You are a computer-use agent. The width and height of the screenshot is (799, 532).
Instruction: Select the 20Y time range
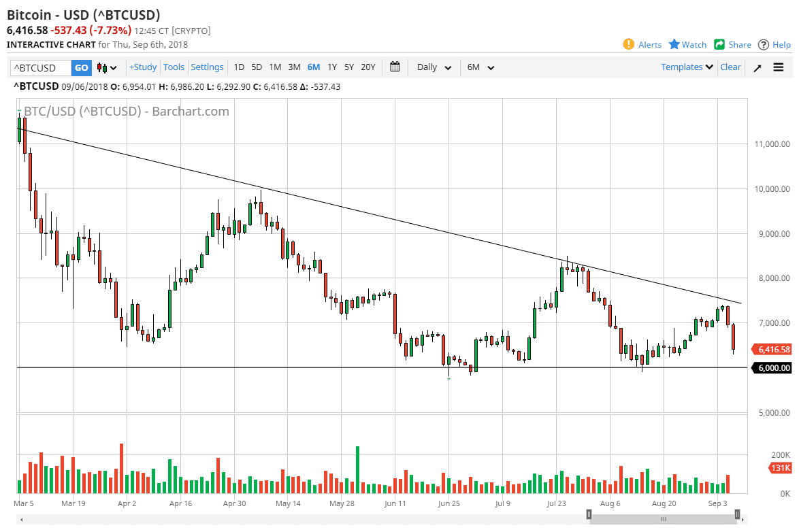[x=368, y=67]
